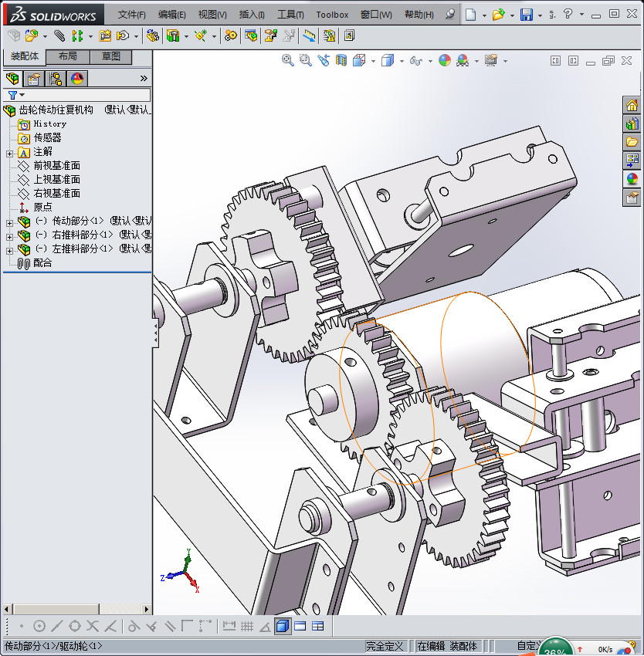Click the Save icon in toolbar

[x=526, y=15]
